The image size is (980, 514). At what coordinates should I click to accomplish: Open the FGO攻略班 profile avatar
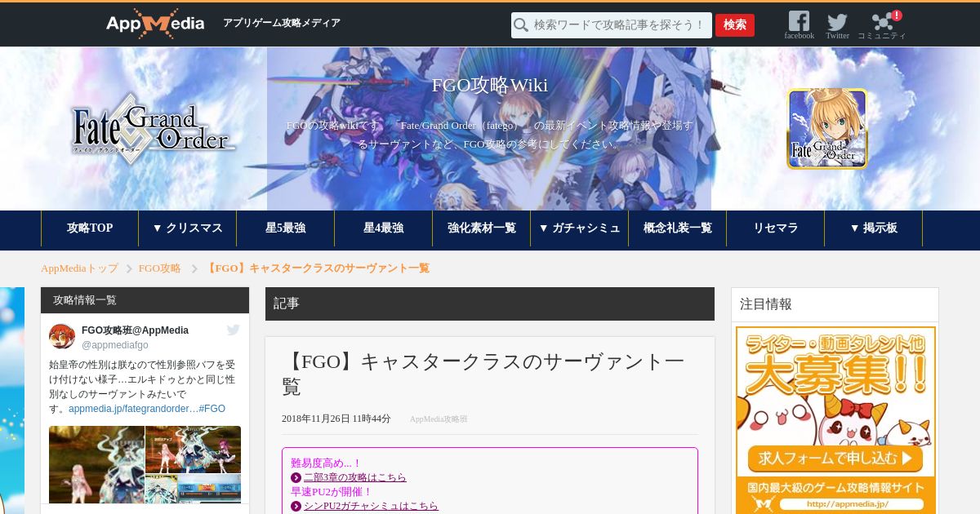(62, 336)
